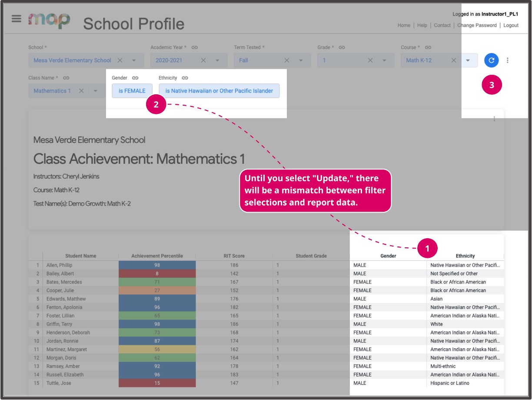532x400 pixels.
Task: Click the Student Name column header
Action: [82, 256]
